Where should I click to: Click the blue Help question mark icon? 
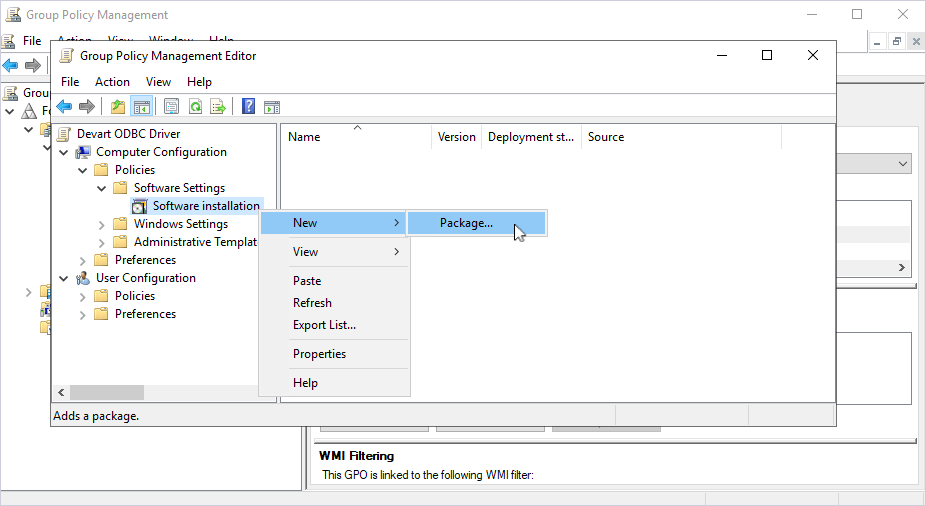pyautogui.click(x=248, y=107)
